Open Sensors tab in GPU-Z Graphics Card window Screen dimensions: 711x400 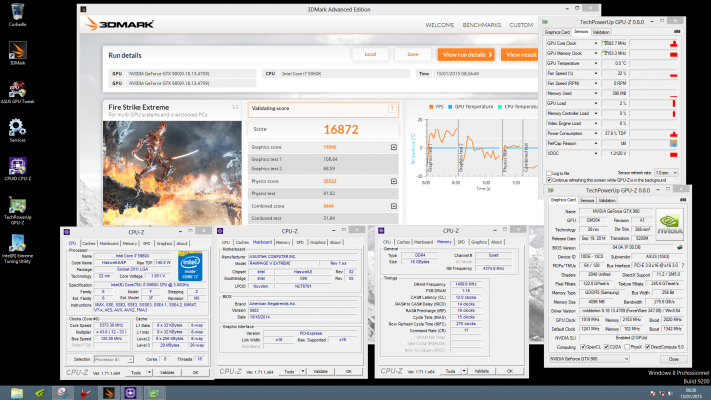586,200
